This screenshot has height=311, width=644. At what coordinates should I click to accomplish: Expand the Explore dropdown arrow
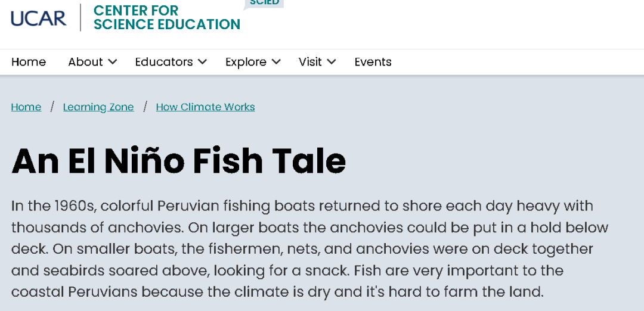click(276, 62)
